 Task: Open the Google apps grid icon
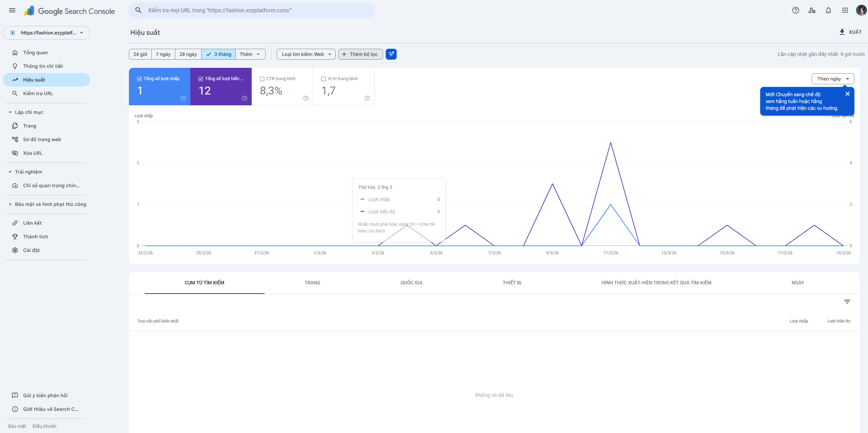845,10
